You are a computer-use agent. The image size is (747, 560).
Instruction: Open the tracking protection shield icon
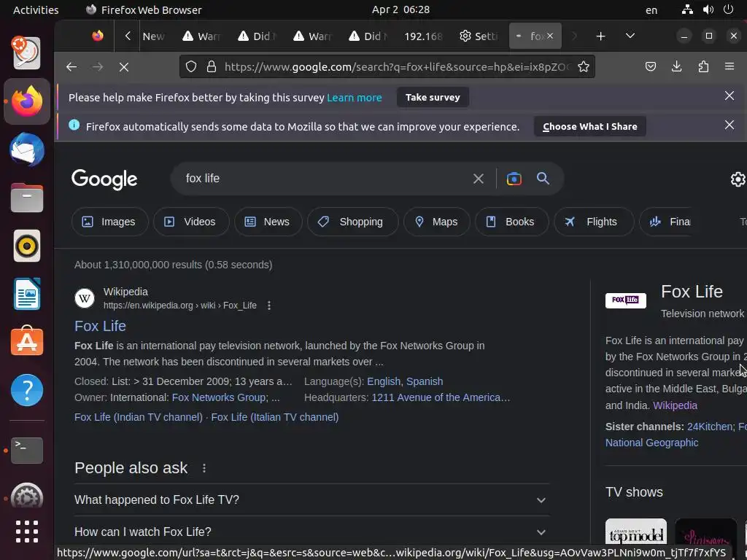click(x=191, y=66)
